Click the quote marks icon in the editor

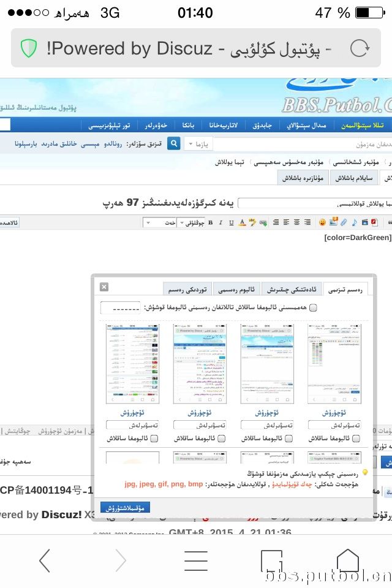pos(390,222)
